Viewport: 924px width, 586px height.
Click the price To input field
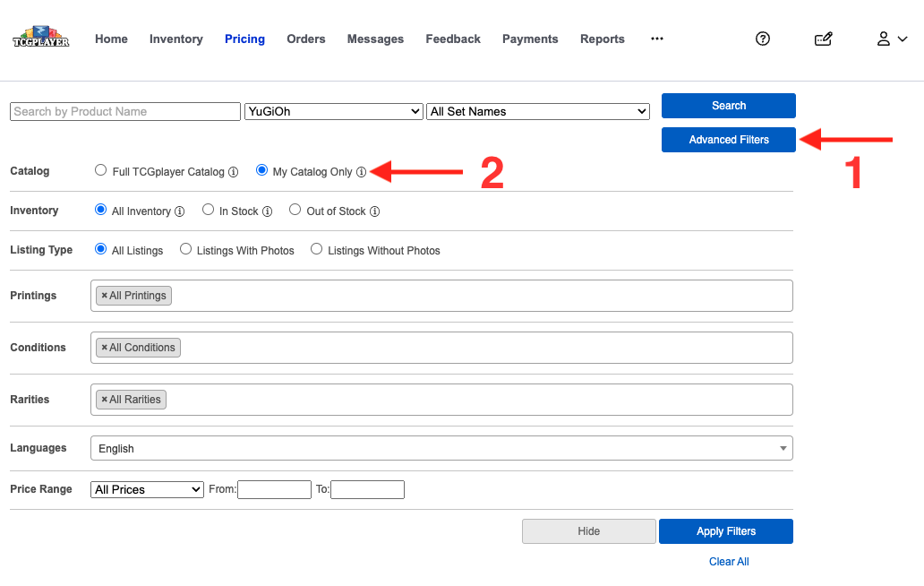[x=367, y=490]
